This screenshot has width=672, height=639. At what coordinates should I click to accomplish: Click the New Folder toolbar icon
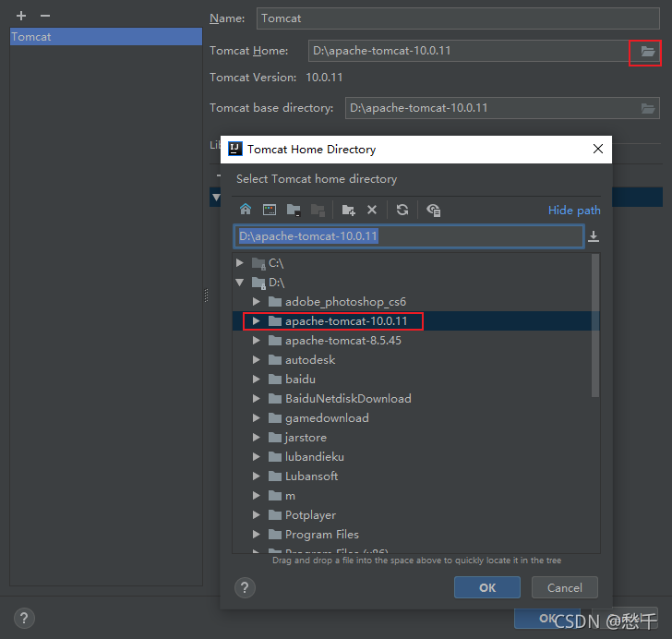[x=348, y=210]
